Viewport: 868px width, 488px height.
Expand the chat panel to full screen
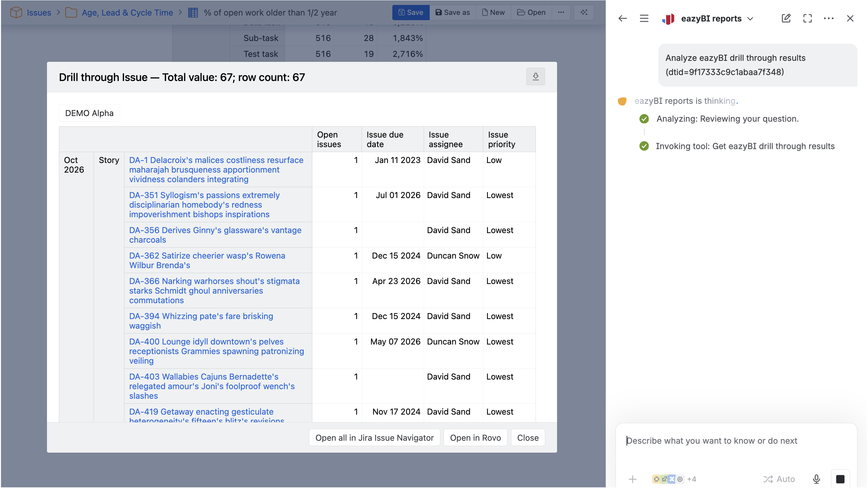807,19
